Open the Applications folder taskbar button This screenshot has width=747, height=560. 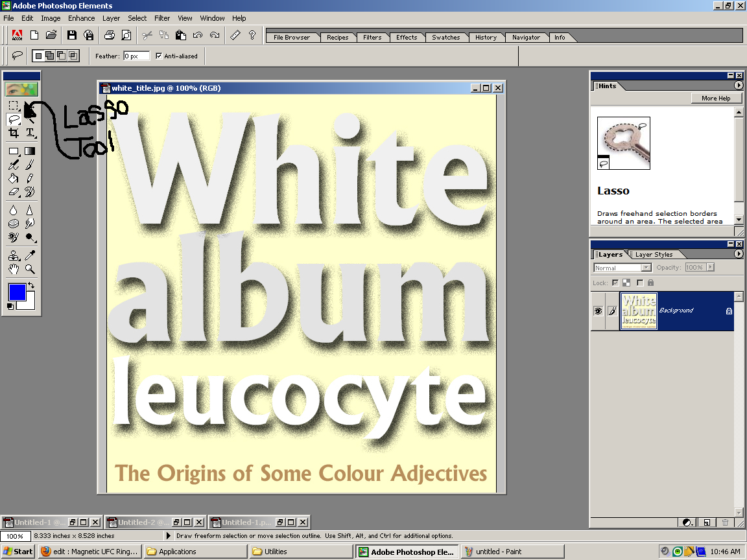[x=195, y=552]
